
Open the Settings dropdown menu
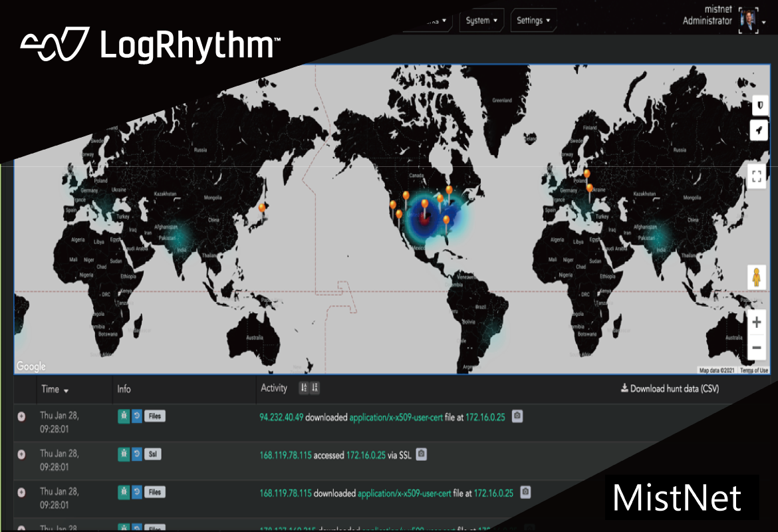pos(533,20)
